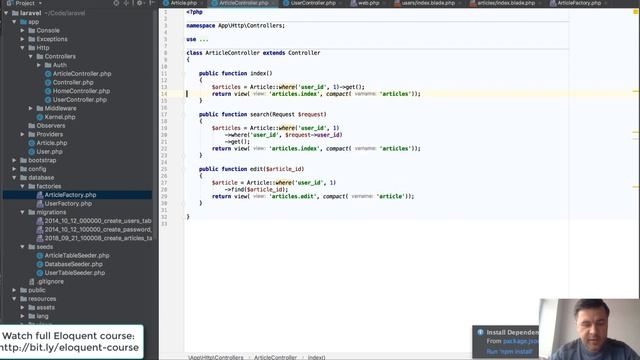Fold the edit() function in gutter
640x360 pixels.
[183, 169]
